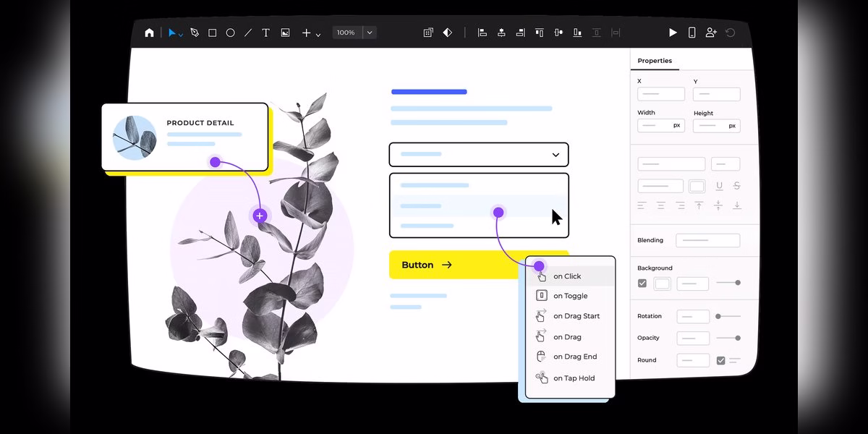Insert an image with the Image tool

pyautogui.click(x=285, y=33)
